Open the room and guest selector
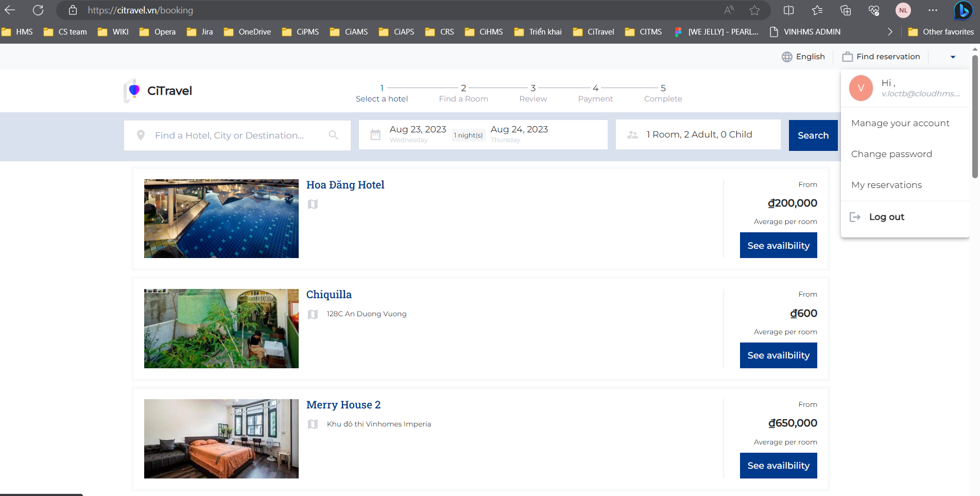The width and height of the screenshot is (980, 496). click(698, 135)
